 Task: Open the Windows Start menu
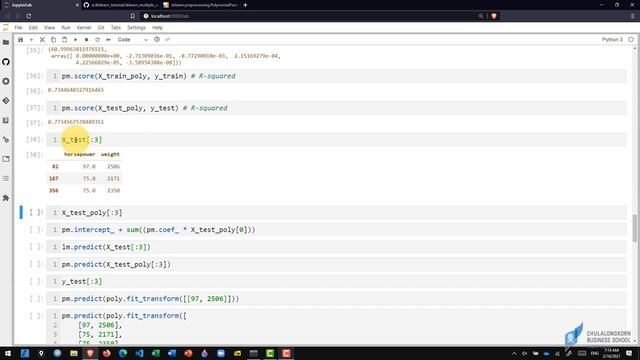[x=8, y=353]
